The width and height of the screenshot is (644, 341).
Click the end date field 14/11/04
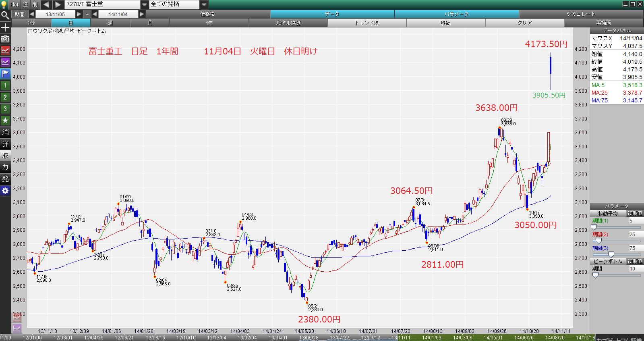(x=118, y=14)
